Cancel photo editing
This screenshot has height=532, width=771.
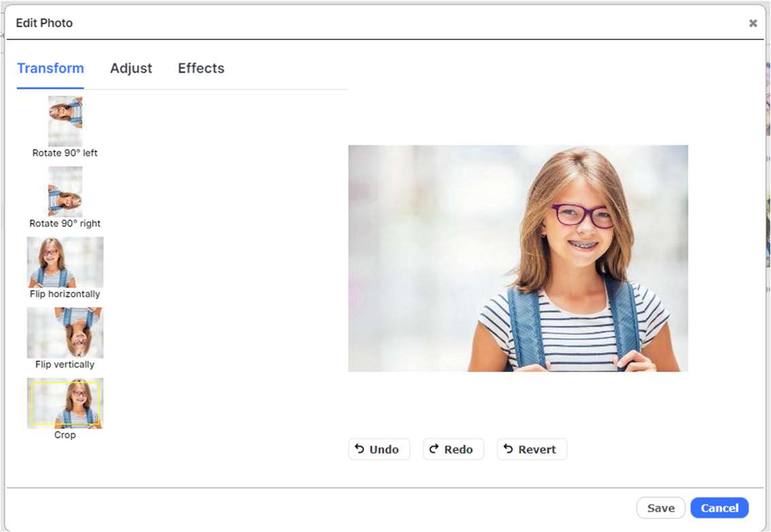(719, 508)
